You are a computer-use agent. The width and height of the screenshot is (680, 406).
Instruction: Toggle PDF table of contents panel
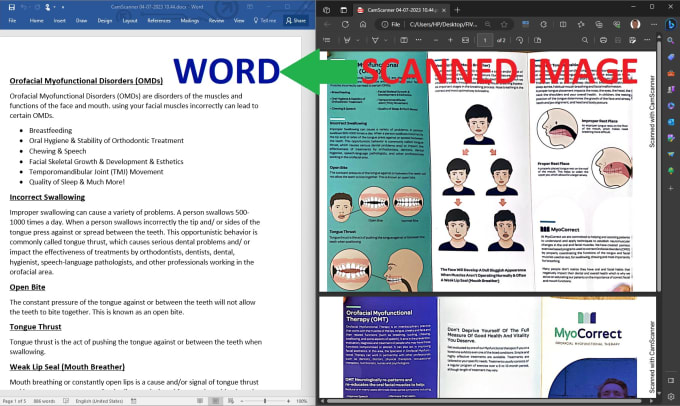pyautogui.click(x=327, y=40)
